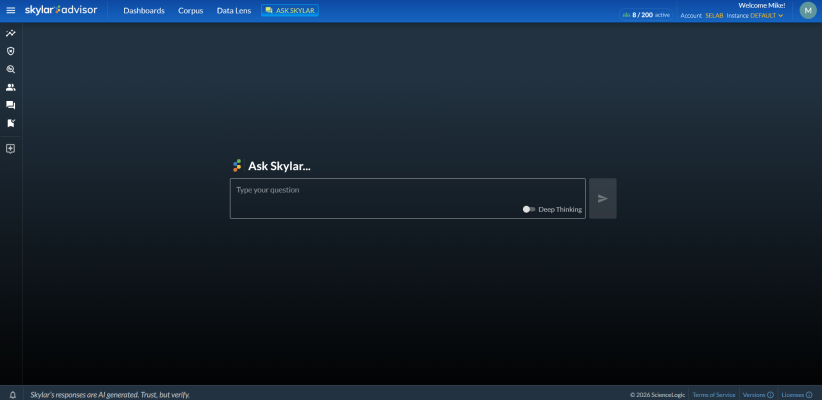This screenshot has width=822, height=400.
Task: Click the Ask Skylar... heading
Action: click(x=279, y=166)
